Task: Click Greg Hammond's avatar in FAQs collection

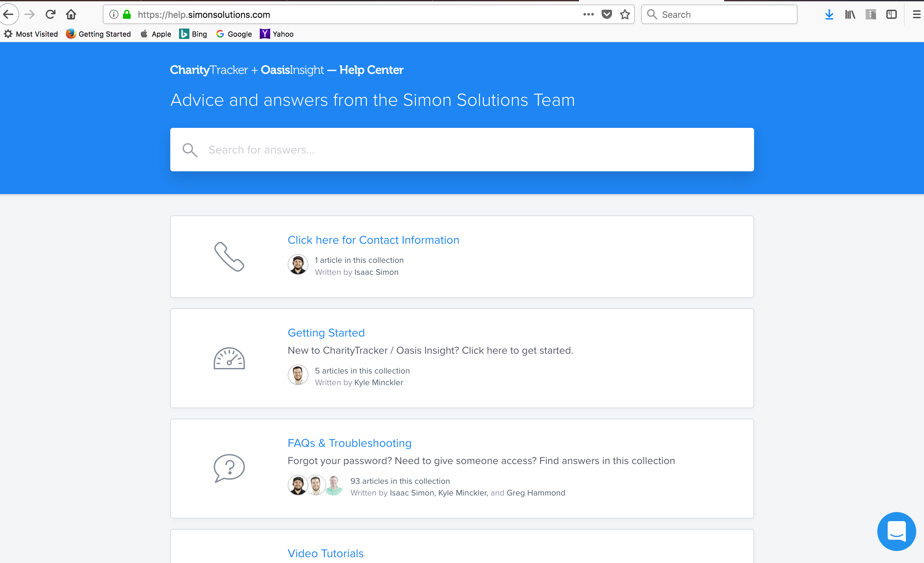Action: click(x=334, y=485)
